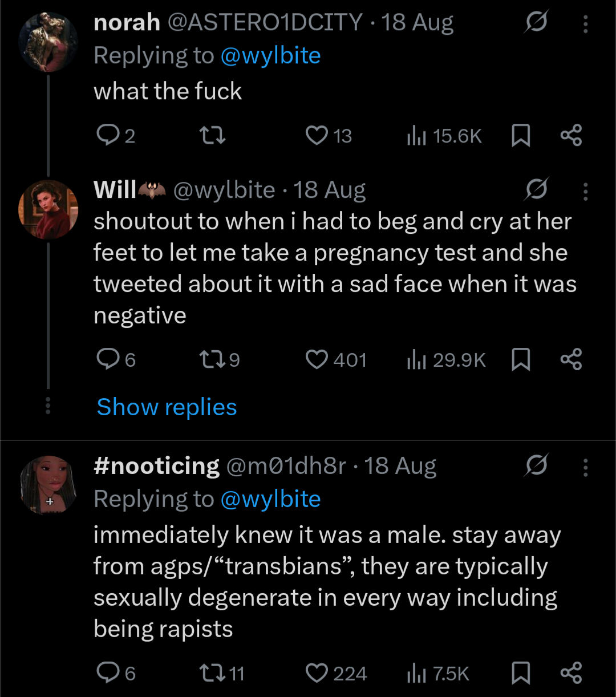This screenshot has height=697, width=616.
Task: Open three-dot menu on Will's tweet
Action: pos(585,191)
